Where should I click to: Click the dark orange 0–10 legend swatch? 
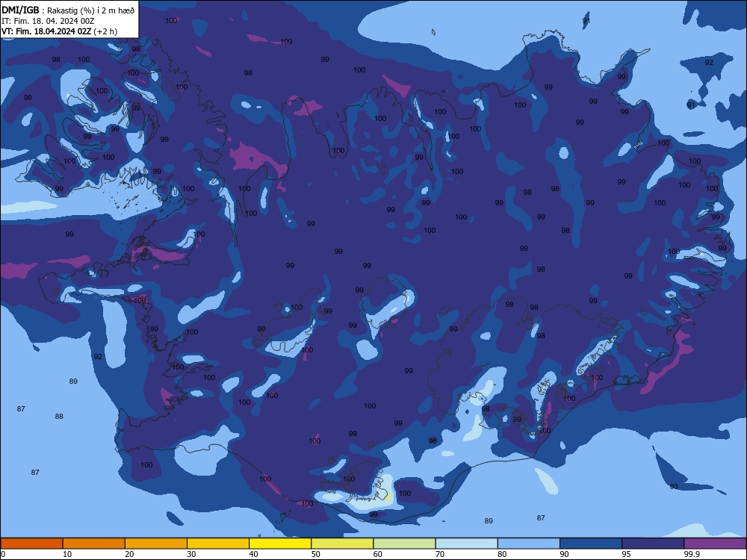coord(31,544)
